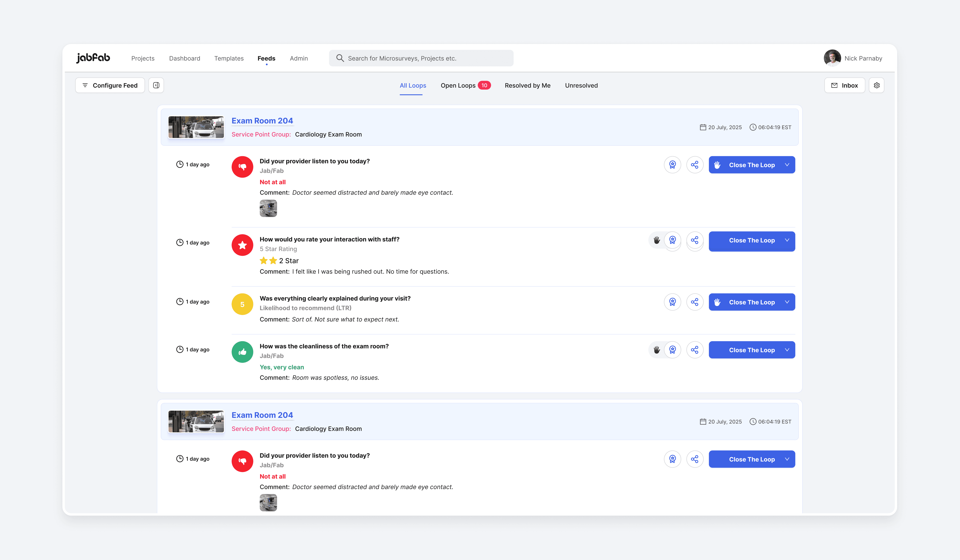Expand Close The Loop arrow on staff interaction row
The image size is (960, 560).
pyautogui.click(x=787, y=240)
